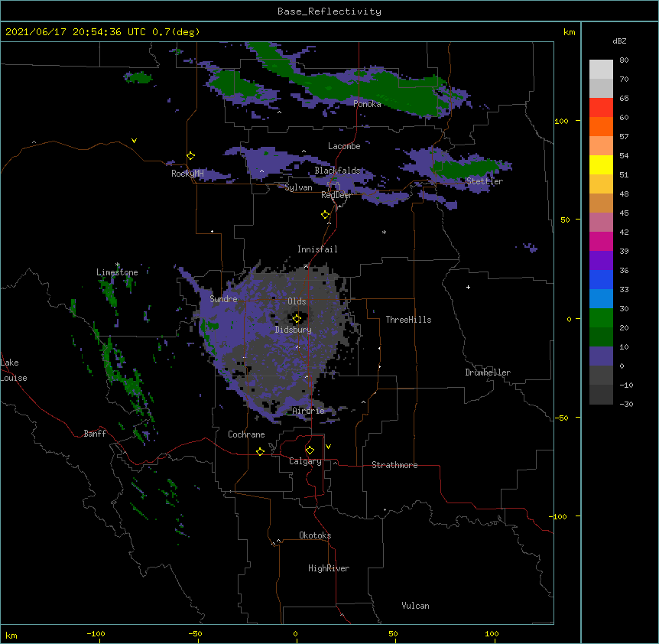The width and height of the screenshot is (659, 644).
Task: Click the Innisfail city label
Action: 317,249
